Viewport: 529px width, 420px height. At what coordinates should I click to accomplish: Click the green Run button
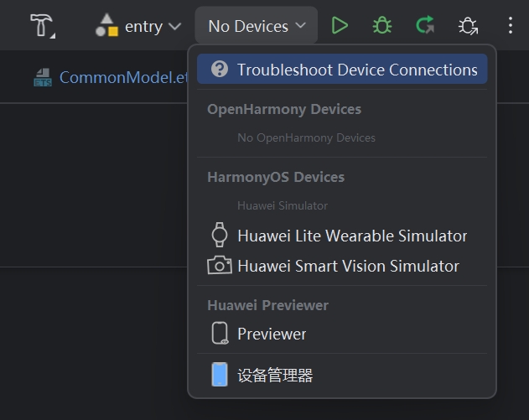tap(340, 26)
